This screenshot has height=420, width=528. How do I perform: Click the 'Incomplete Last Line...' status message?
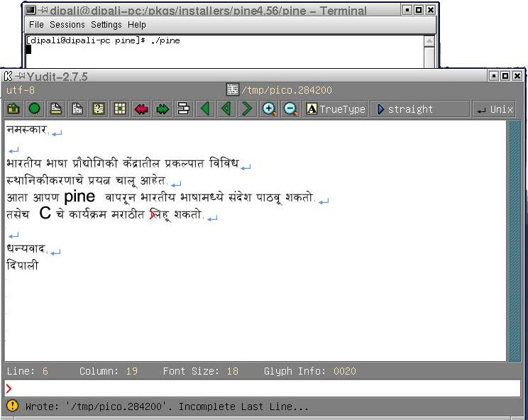point(243,407)
